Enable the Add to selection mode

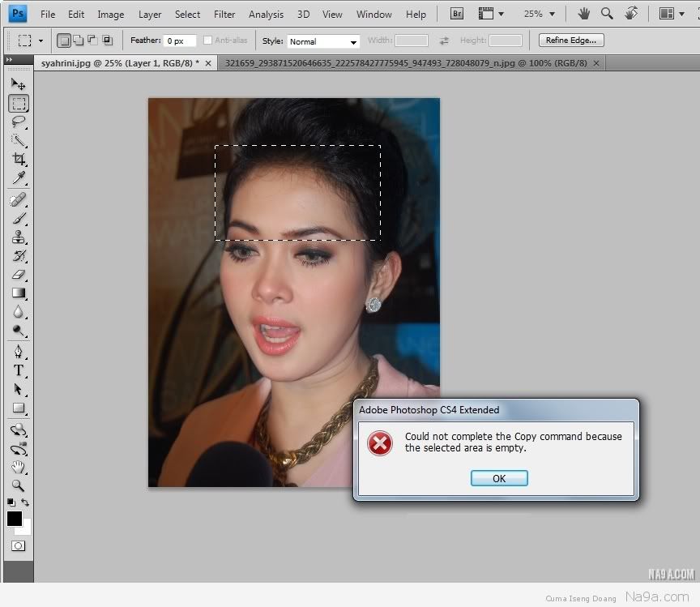pyautogui.click(x=78, y=41)
